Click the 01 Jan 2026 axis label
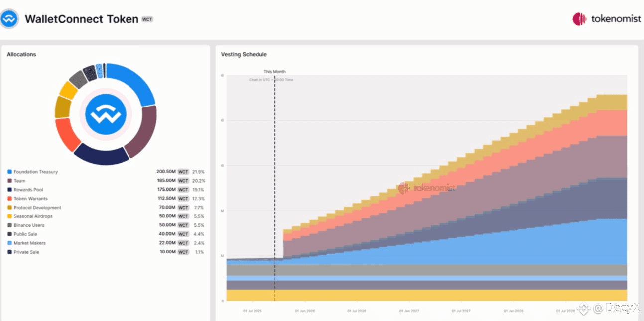The height and width of the screenshot is (321, 644). [305, 311]
